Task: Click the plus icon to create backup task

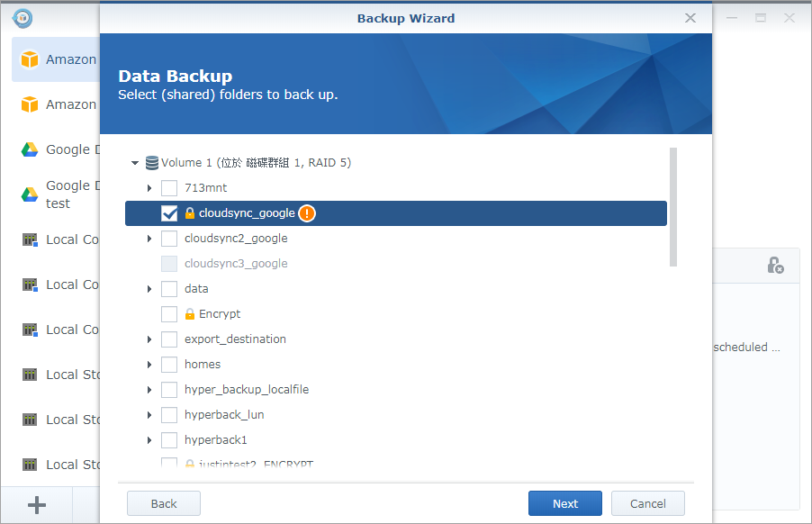Action: click(x=35, y=504)
